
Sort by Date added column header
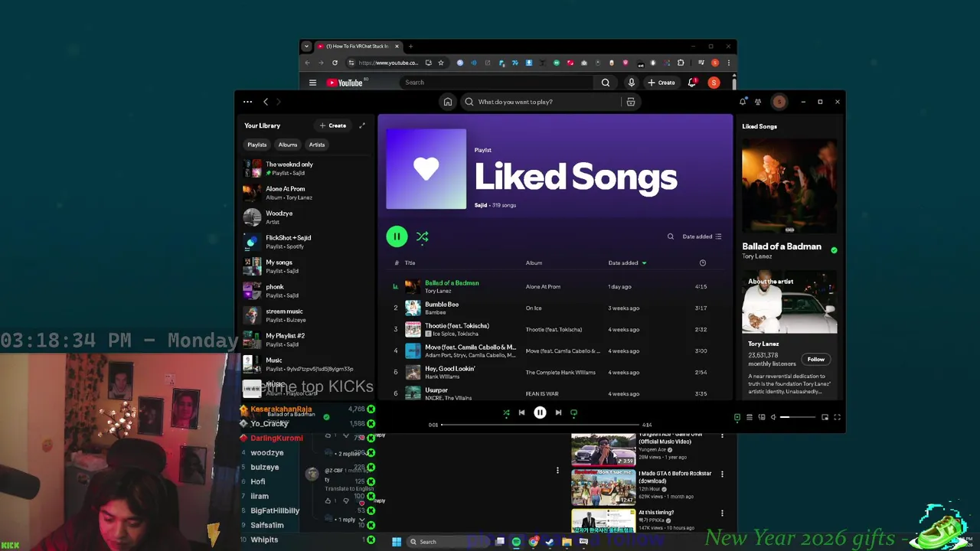click(x=627, y=262)
